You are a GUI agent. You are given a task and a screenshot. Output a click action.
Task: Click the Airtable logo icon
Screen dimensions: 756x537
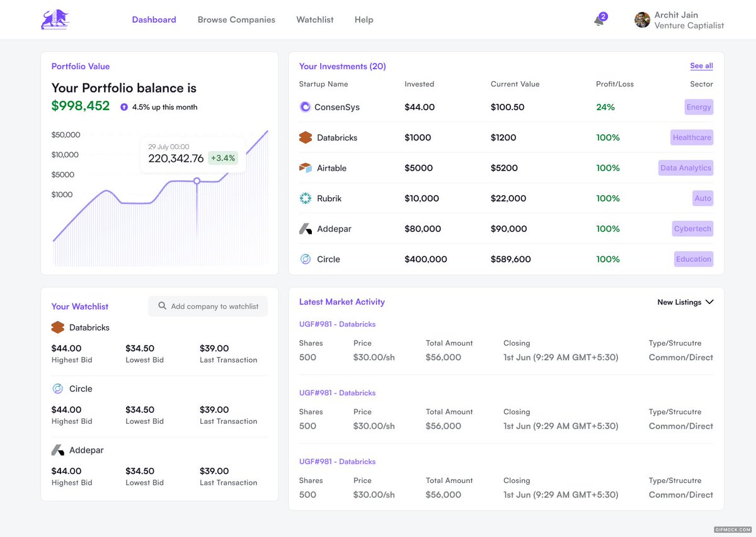306,168
